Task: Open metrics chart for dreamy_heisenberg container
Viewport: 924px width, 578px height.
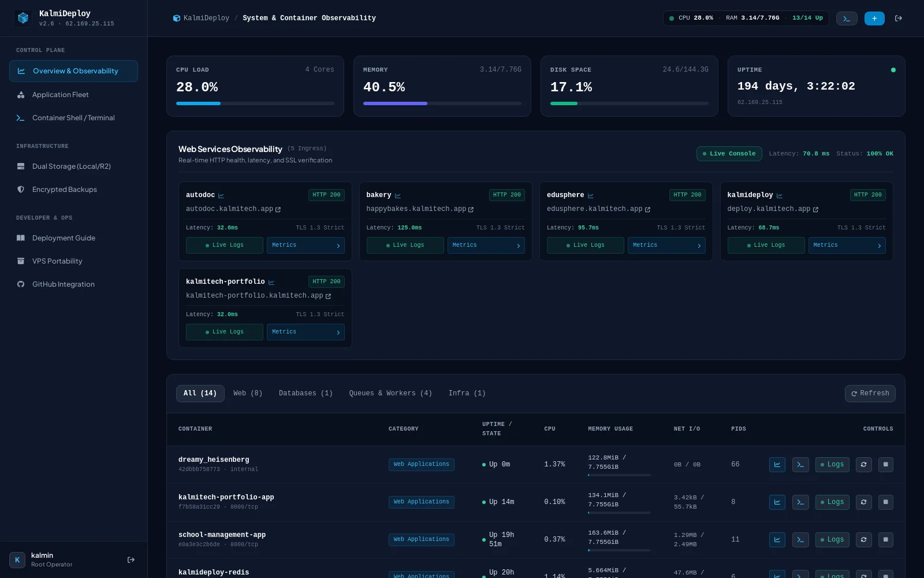Action: tap(777, 465)
